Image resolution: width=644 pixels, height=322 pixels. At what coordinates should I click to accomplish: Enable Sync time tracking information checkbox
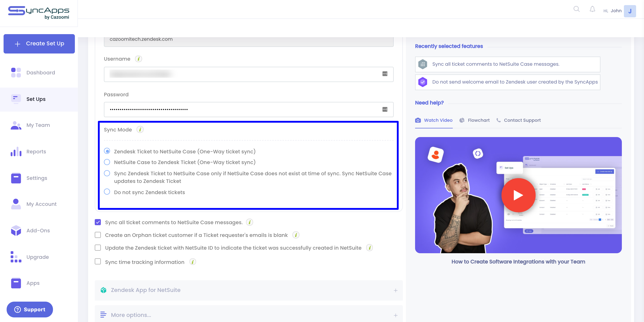pyautogui.click(x=98, y=262)
